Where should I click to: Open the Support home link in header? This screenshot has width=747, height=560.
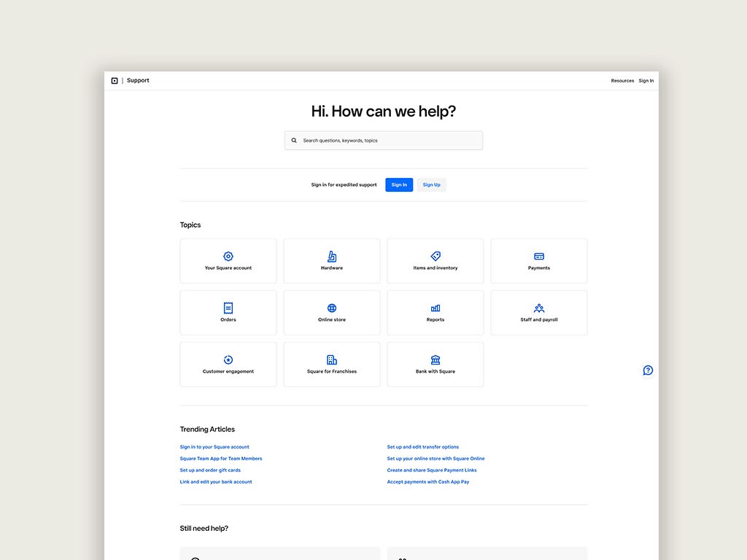pos(138,80)
